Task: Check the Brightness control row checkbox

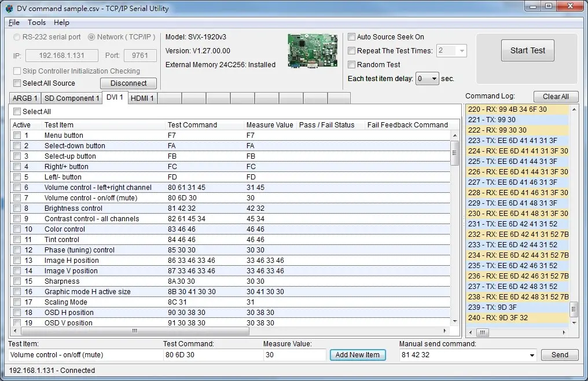Action: click(17, 208)
